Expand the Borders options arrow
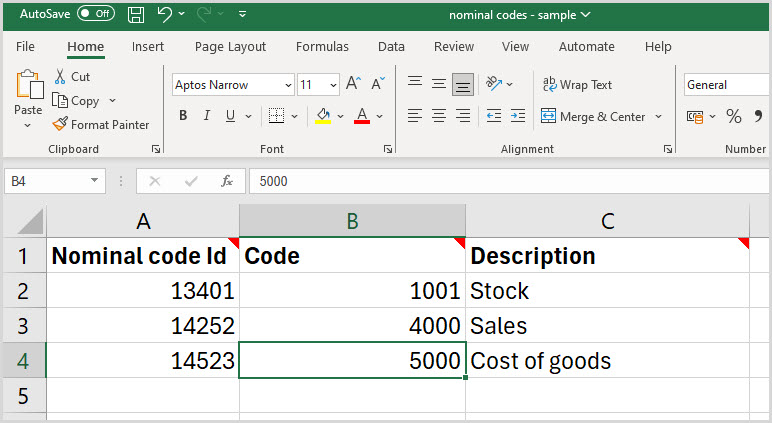This screenshot has width=772, height=423. point(294,116)
